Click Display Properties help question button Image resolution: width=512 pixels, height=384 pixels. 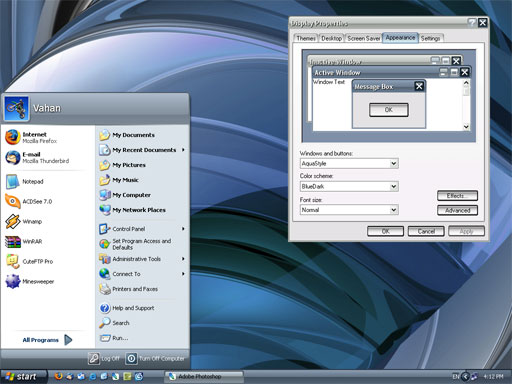tap(472, 23)
